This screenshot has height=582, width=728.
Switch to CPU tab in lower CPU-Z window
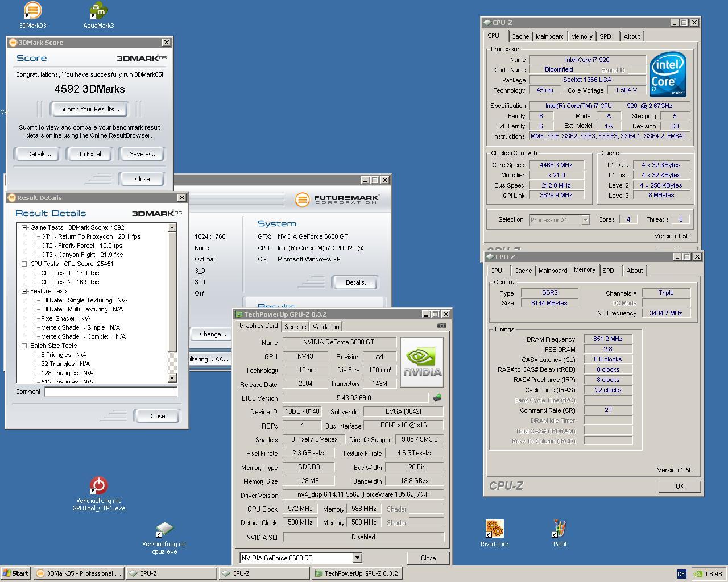click(x=497, y=271)
